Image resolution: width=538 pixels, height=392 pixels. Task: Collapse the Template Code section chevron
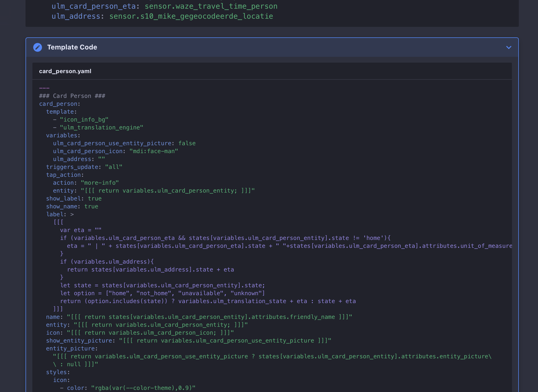pyautogui.click(x=509, y=47)
